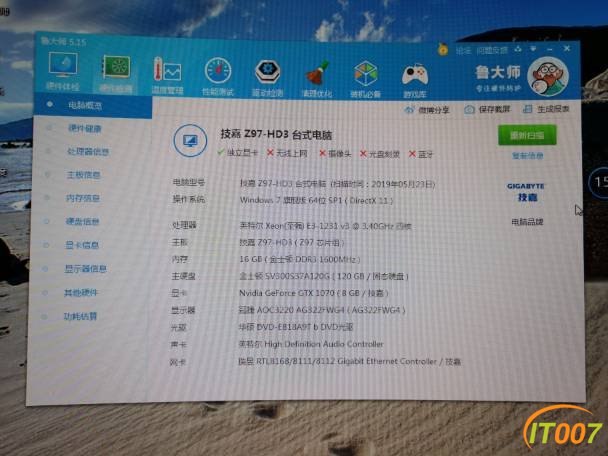
Task: Click the Windows 7 旗舰版 64位 system value
Action: 316,200
